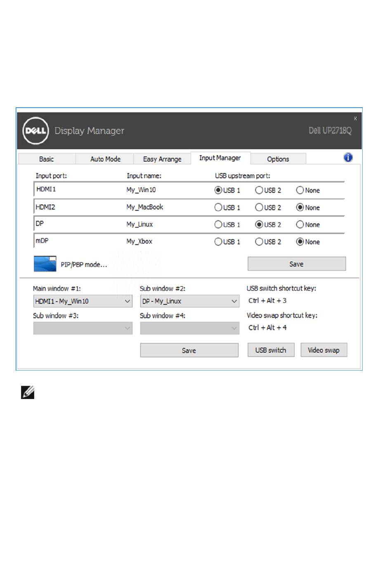This screenshot has width=392, height=567.
Task: Switch to the Easy Arrange tab
Action: (162, 159)
